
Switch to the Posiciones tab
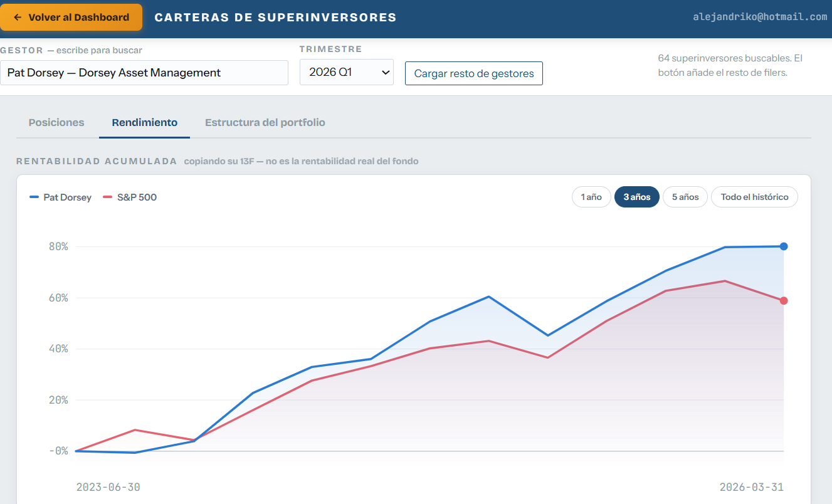56,122
